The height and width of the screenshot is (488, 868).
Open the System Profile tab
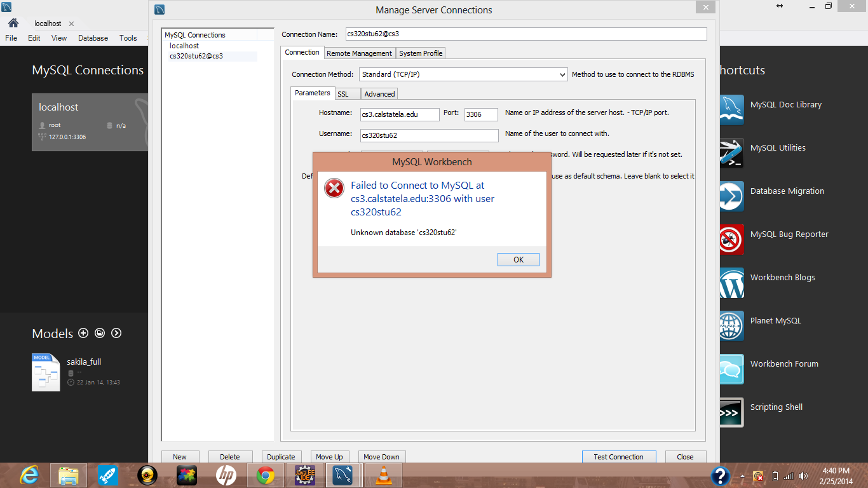click(x=421, y=53)
